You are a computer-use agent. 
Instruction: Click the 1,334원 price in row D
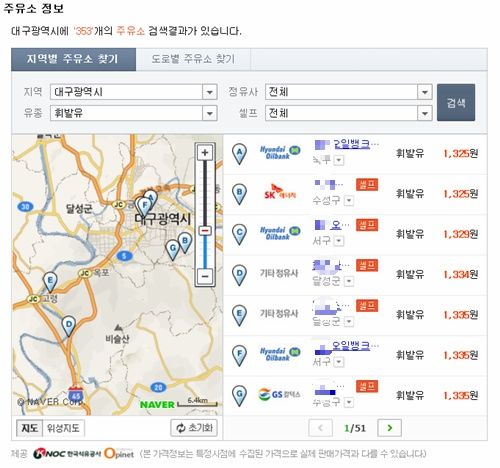click(461, 275)
